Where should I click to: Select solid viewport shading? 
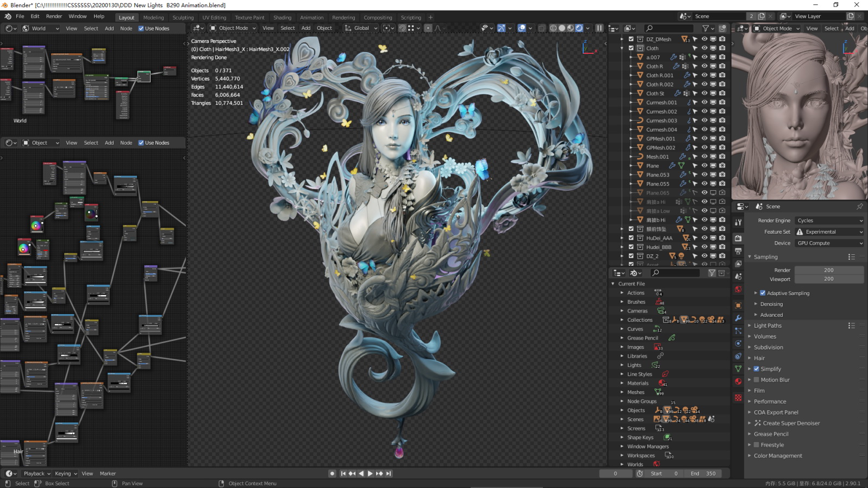coord(562,28)
